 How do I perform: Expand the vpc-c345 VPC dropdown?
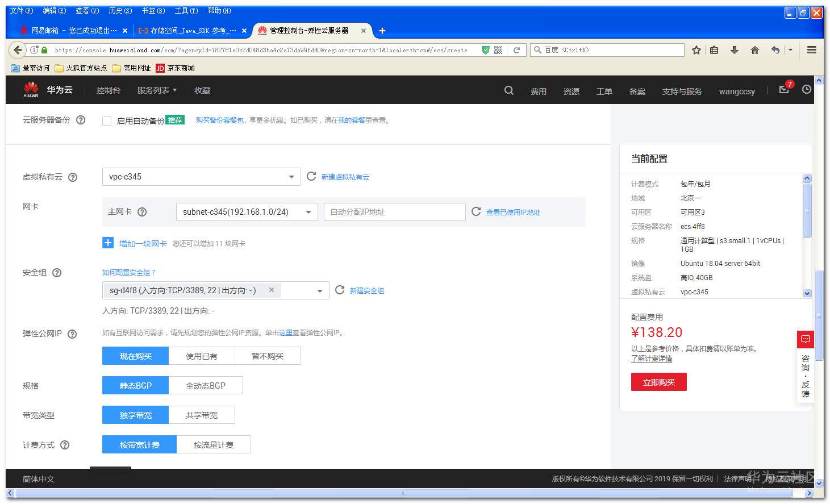coord(202,177)
